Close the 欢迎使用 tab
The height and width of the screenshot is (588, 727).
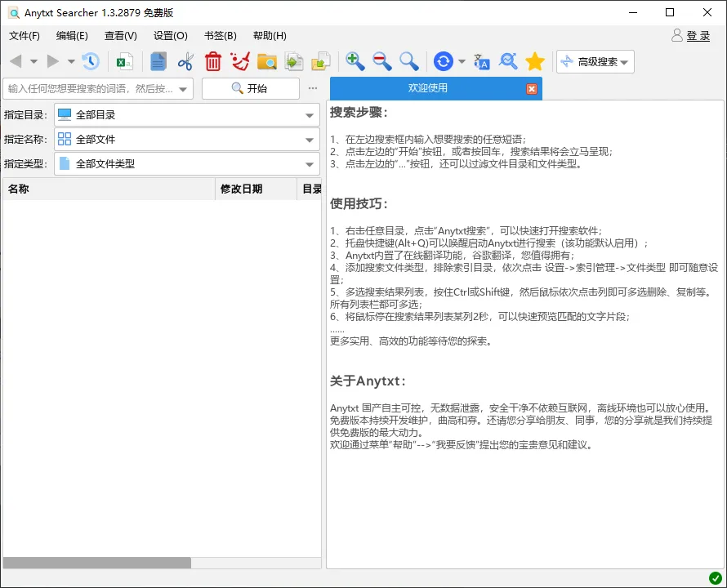[x=531, y=89]
